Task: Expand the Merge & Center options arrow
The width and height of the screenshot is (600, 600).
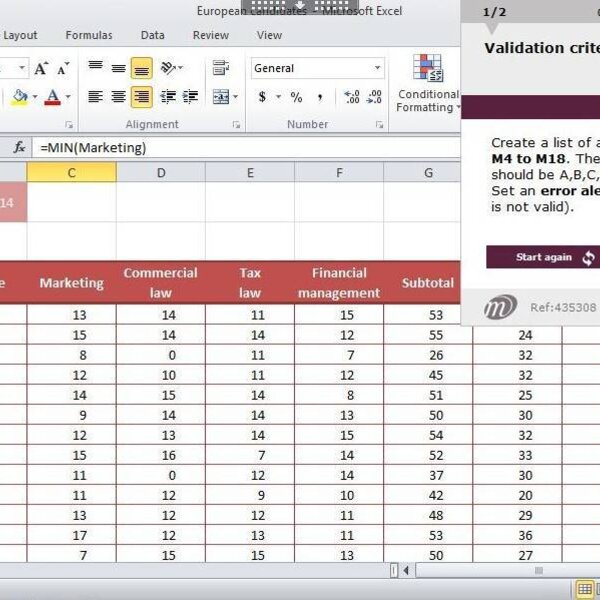Action: point(235,96)
